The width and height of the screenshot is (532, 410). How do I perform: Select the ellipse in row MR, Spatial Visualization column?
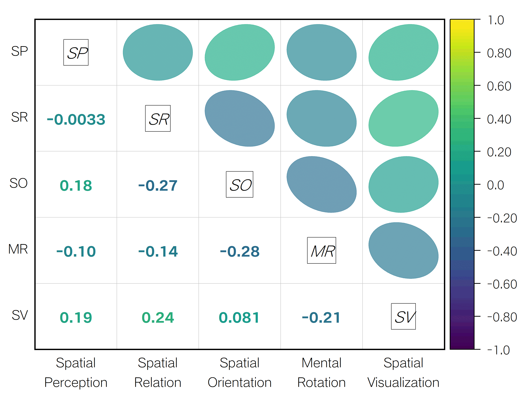point(403,251)
